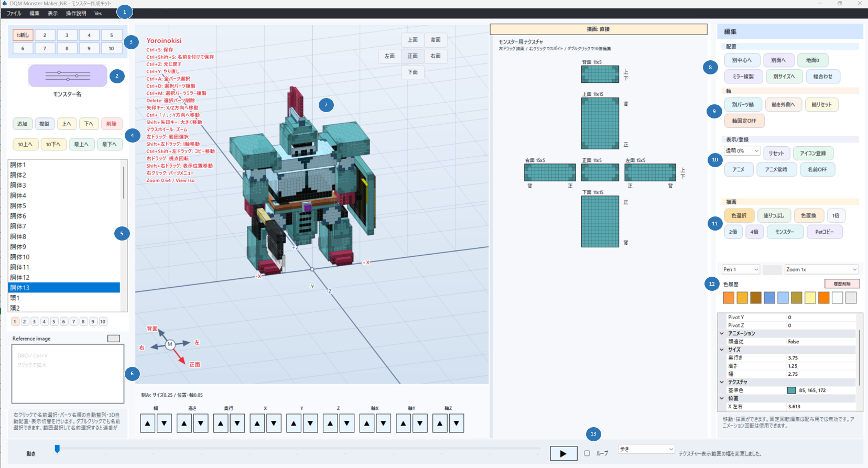Switch to slot 2 tab
The height and width of the screenshot is (468, 868).
pos(45,35)
